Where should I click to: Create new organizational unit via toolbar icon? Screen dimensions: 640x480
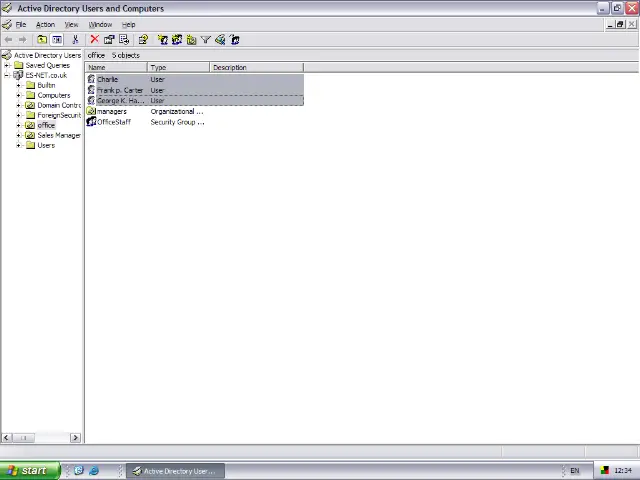191,40
